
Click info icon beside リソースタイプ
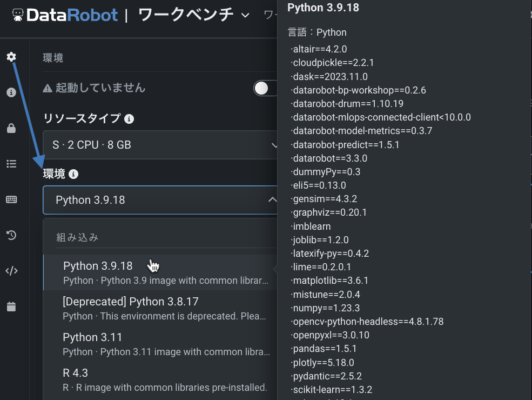click(129, 118)
